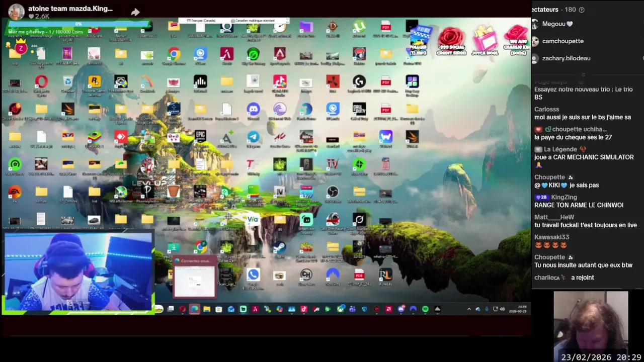Launch Call of Duty desktop shortcut
Image resolution: width=644 pixels, height=362 pixels.
(359, 109)
